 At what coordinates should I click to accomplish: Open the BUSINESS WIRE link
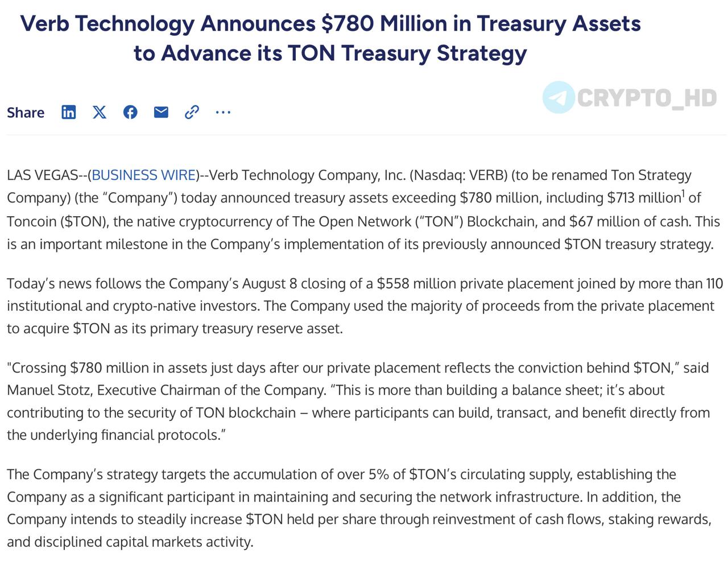pos(144,175)
